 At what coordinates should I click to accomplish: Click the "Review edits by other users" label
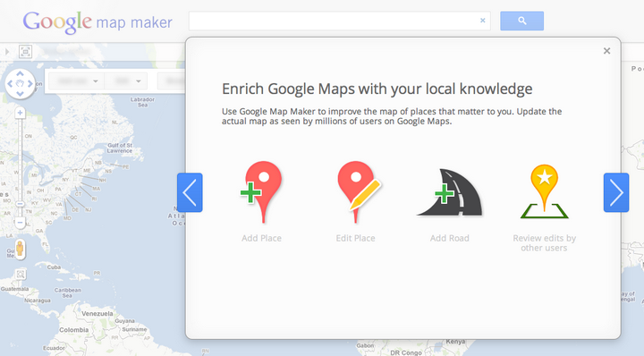point(544,243)
